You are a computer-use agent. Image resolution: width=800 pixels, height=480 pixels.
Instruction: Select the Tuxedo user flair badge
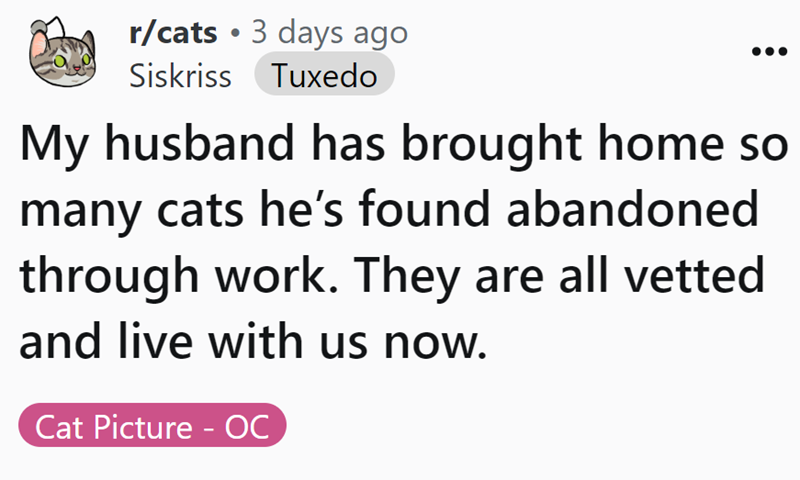324,77
